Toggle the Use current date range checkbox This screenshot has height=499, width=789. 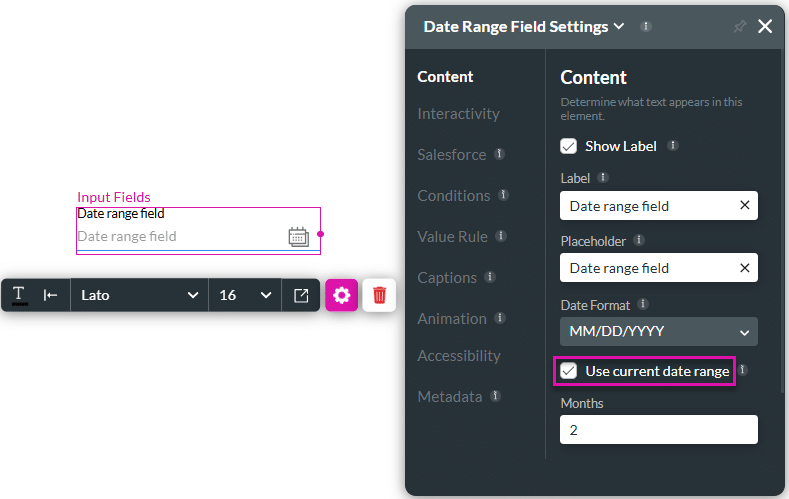click(569, 371)
